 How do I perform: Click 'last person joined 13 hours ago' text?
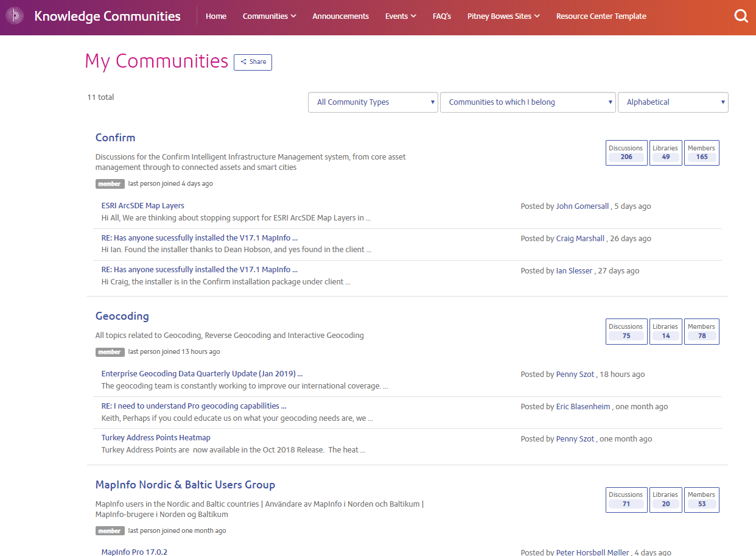174,352
